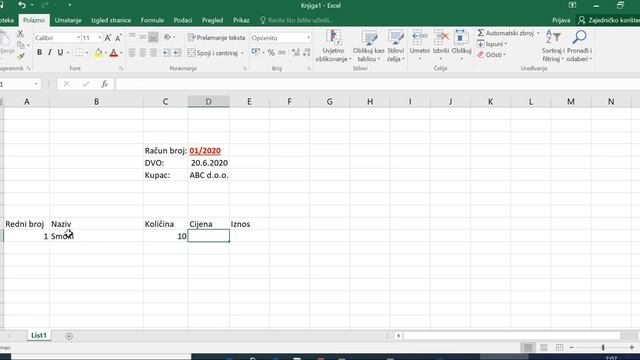Switch to Page Break Preview in status bar
This screenshot has width=640, height=360.
[x=559, y=347]
